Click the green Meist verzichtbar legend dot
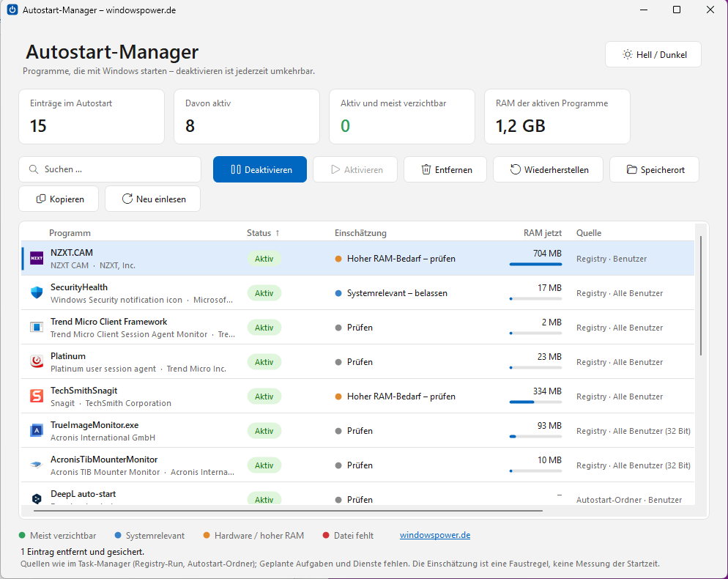The image size is (728, 579). coord(22,535)
